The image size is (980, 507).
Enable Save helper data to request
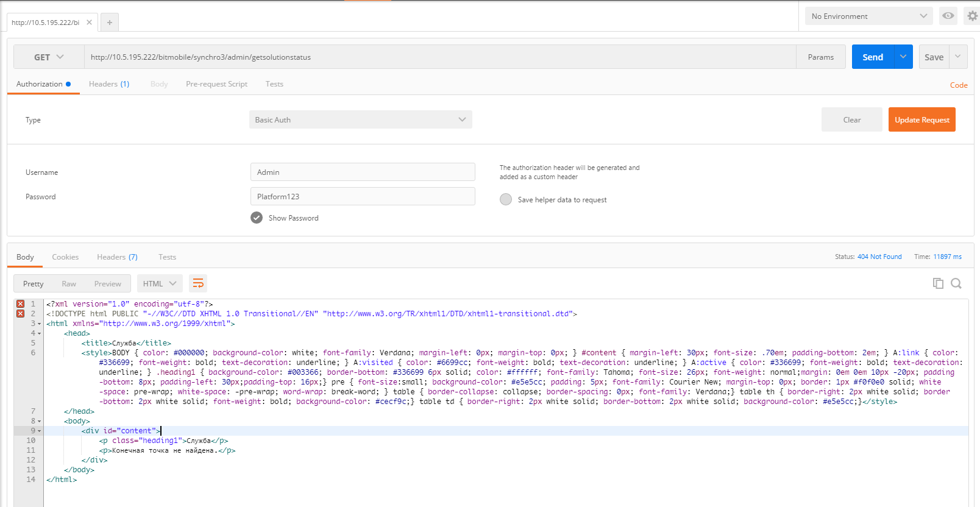click(x=506, y=199)
